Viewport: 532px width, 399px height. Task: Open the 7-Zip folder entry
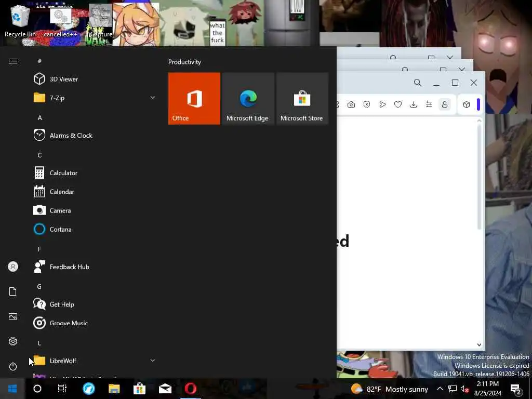(95, 98)
